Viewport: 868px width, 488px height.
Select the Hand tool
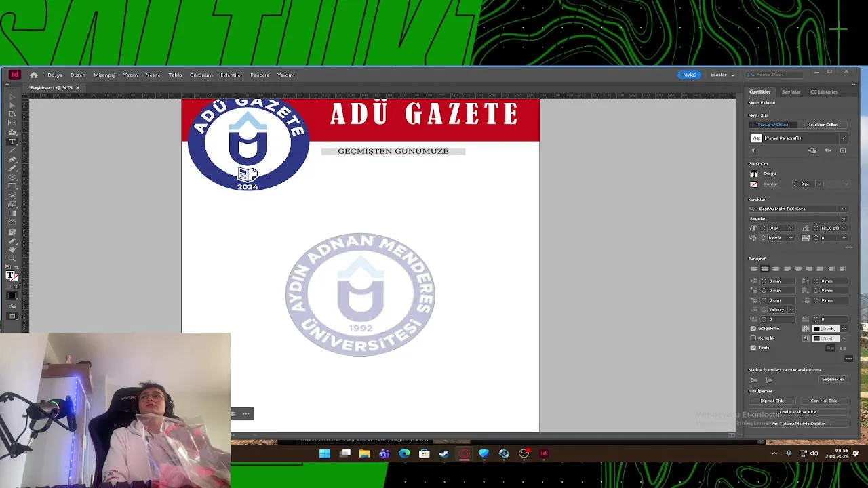click(x=12, y=249)
